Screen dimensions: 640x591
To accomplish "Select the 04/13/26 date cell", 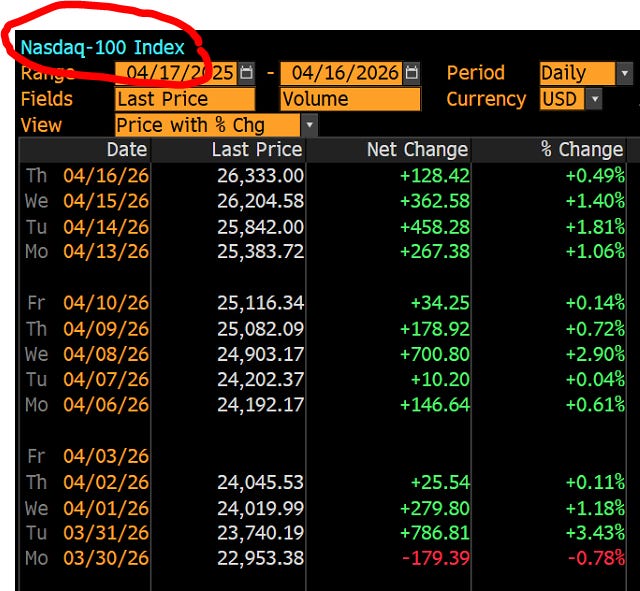I will [106, 251].
